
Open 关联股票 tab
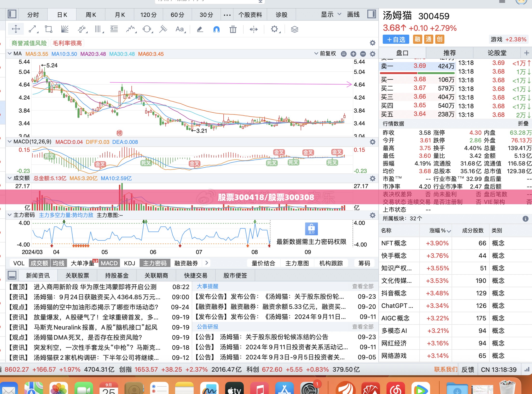[77, 275]
